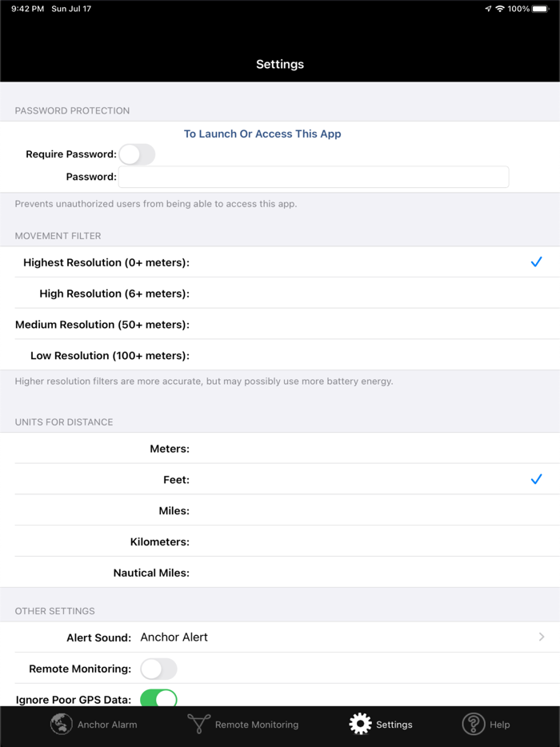Tap "Higher resolution filters" footnote text
This screenshot has height=747, width=560.
click(x=204, y=381)
